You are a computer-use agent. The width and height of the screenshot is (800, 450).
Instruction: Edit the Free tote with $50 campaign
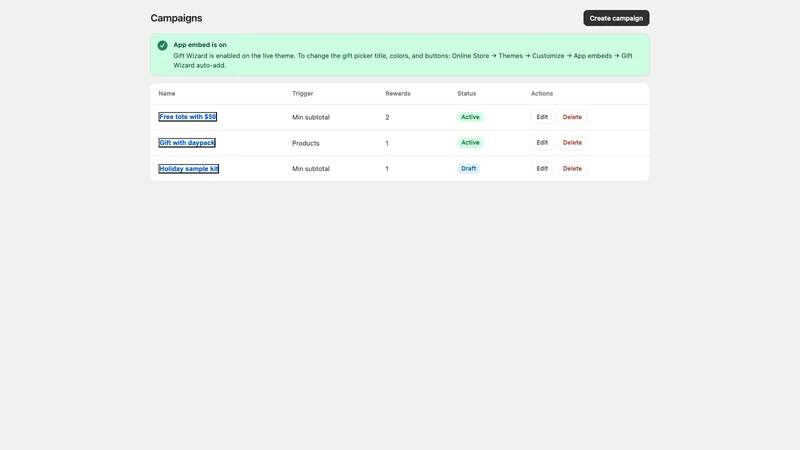point(542,117)
